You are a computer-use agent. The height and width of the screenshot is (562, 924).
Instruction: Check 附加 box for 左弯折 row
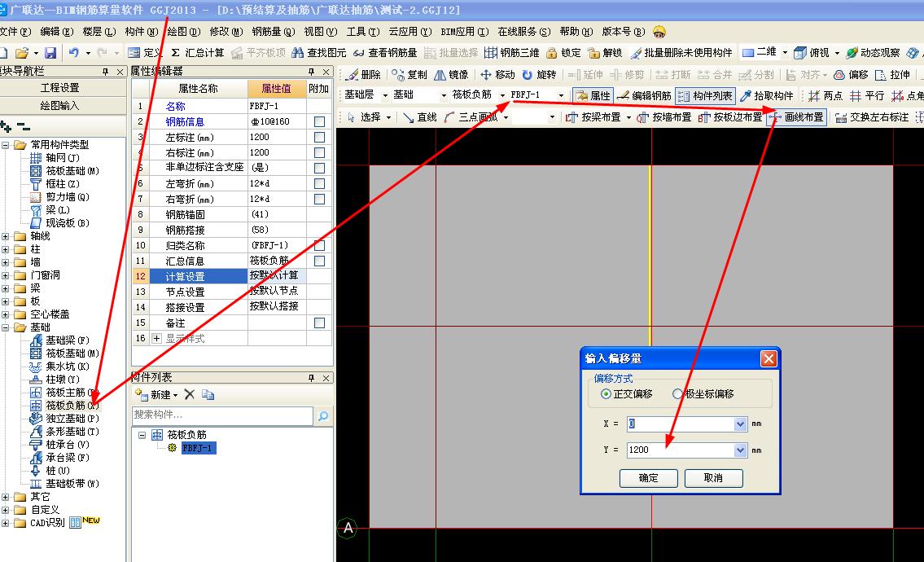[x=319, y=183]
